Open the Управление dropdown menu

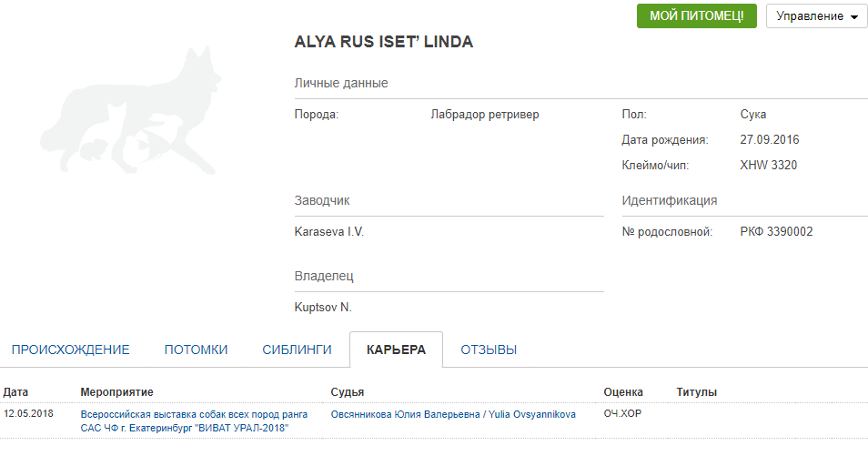click(816, 16)
